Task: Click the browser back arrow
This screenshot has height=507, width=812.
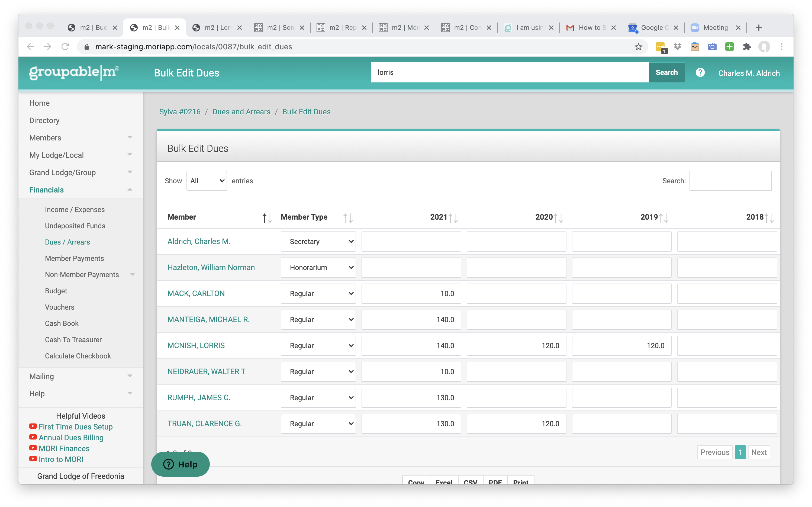Action: coord(30,47)
